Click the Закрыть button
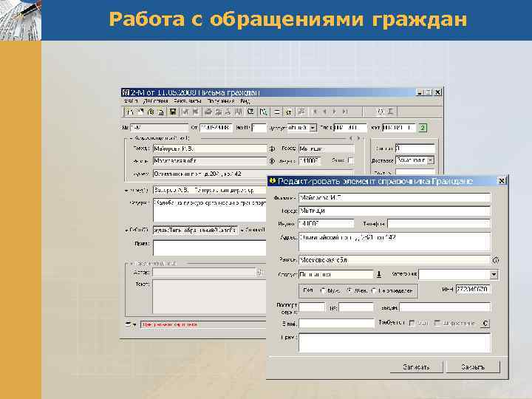532x399 pixels. click(x=473, y=367)
